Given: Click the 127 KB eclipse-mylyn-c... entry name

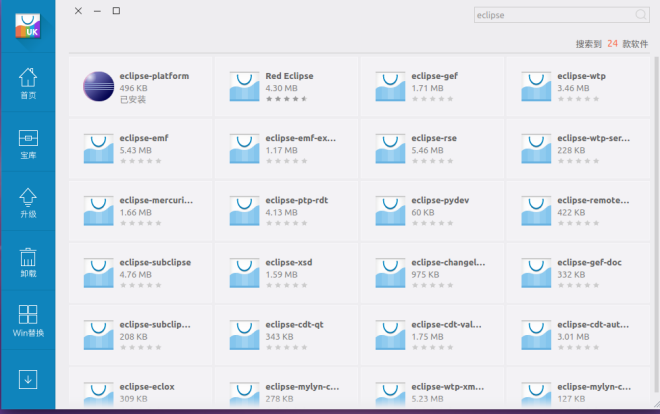Looking at the screenshot, I should pos(594,387).
